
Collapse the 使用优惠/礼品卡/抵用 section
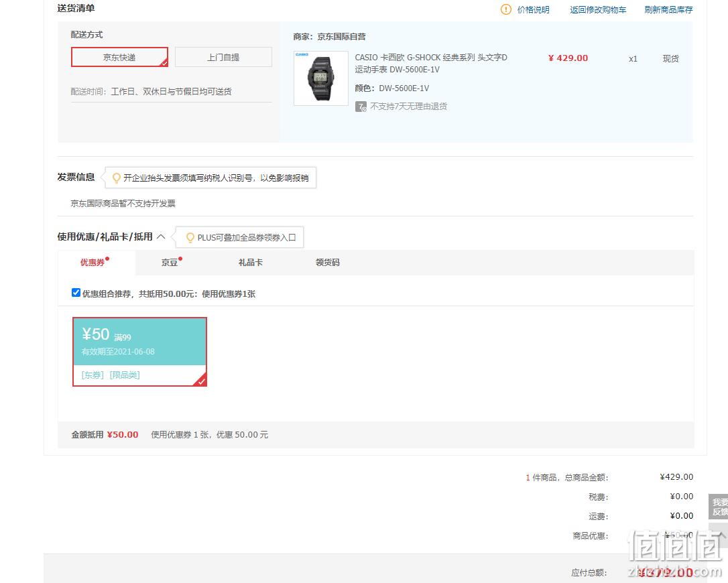click(x=161, y=237)
